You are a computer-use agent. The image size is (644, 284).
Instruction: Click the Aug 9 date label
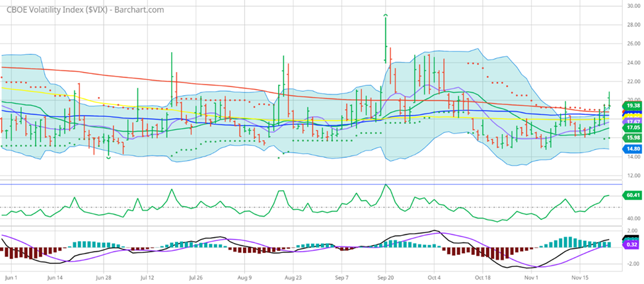[244, 277]
